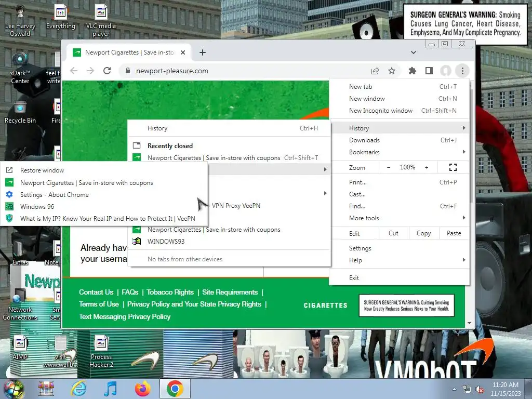Choose Find... in Chrome menu

[400, 206]
